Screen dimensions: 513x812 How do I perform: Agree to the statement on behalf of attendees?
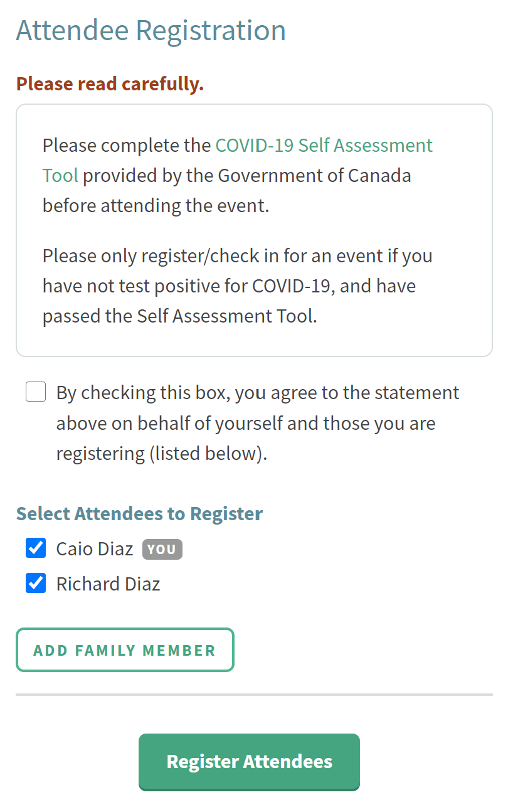tap(35, 391)
